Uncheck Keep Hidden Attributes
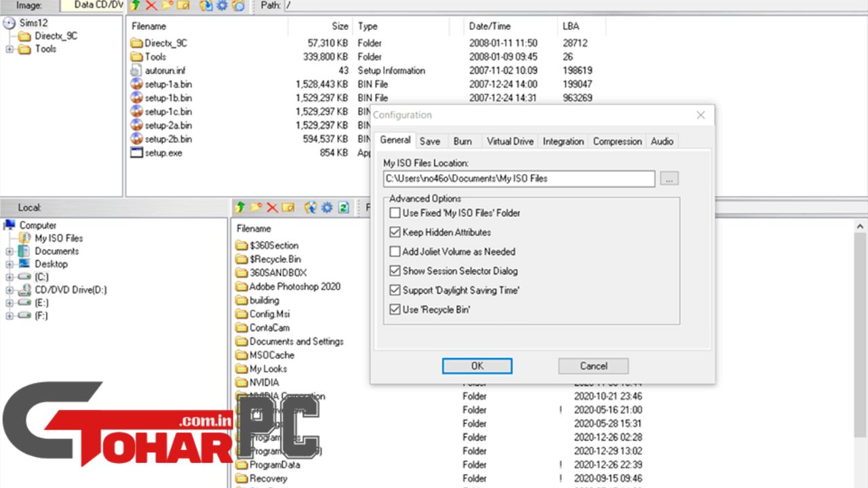The image size is (868, 488). coord(395,232)
